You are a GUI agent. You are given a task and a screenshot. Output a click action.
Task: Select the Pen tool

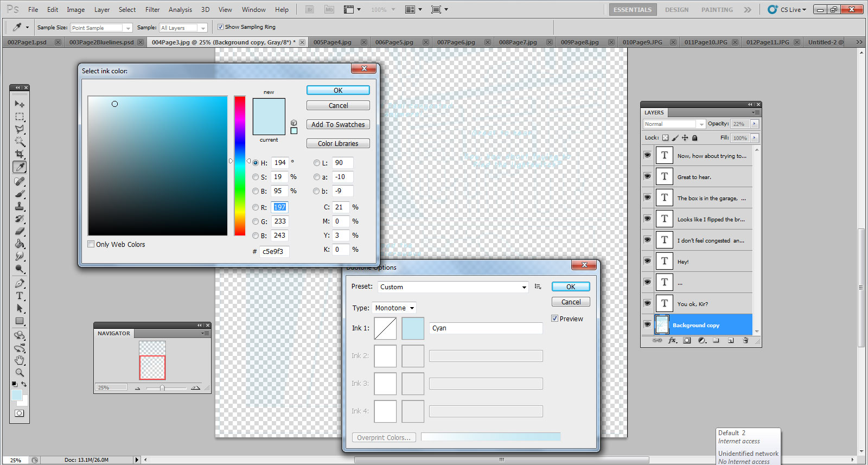pos(20,283)
